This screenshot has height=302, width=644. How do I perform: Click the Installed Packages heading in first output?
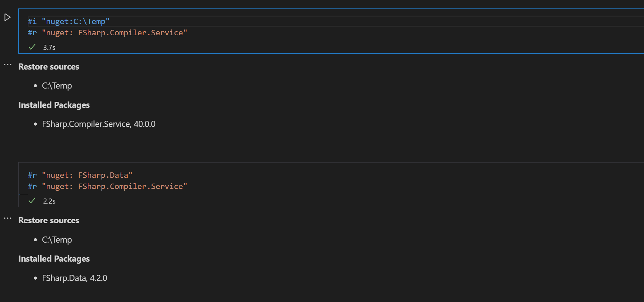click(x=54, y=105)
